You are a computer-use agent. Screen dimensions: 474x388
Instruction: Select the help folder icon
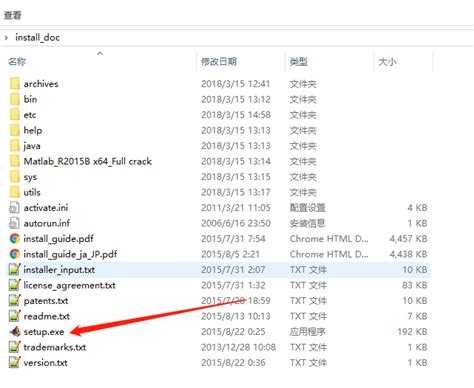(x=15, y=130)
